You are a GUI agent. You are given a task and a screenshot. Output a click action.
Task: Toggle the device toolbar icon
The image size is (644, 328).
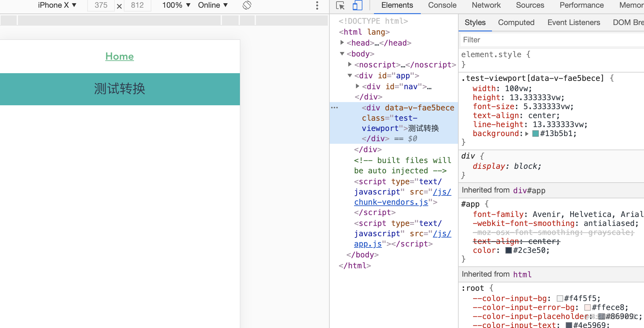[357, 5]
